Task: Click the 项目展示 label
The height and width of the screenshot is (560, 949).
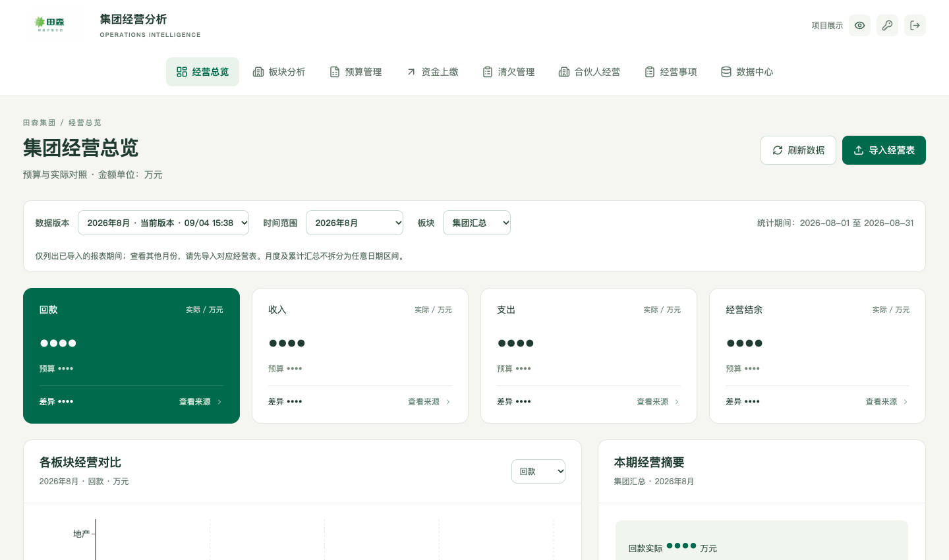Action: point(827,26)
